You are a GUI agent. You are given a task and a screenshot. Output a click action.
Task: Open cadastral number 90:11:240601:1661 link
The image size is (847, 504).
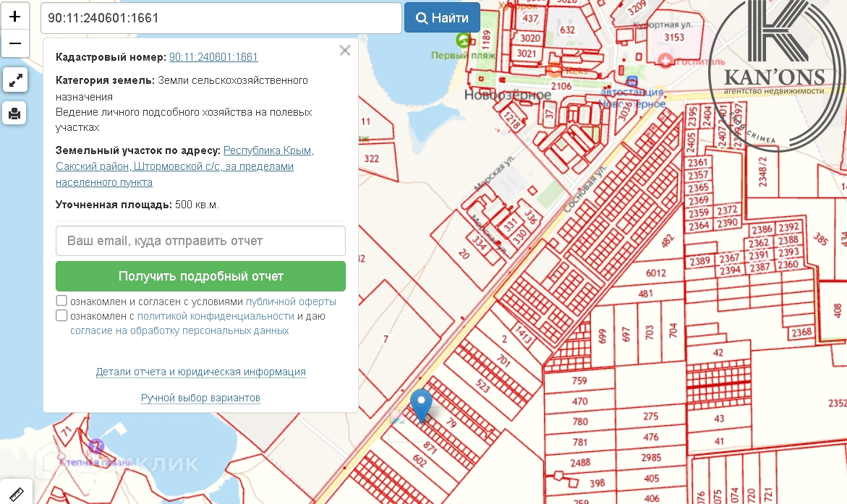pyautogui.click(x=213, y=57)
